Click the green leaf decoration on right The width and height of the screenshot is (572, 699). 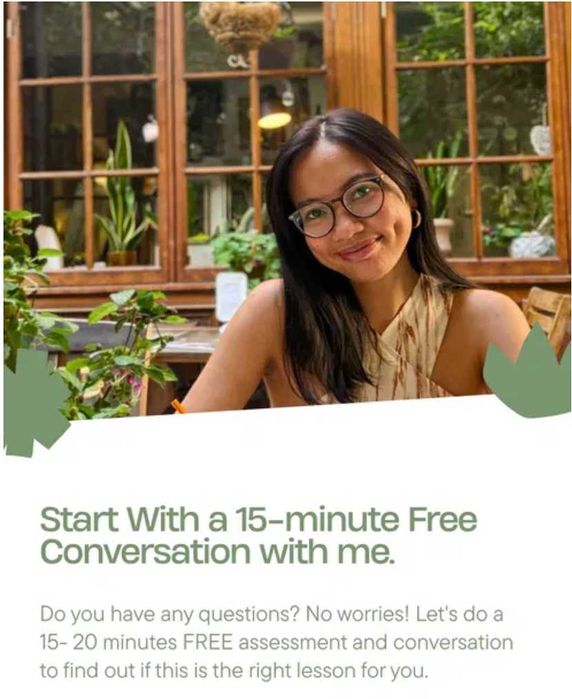point(527,373)
